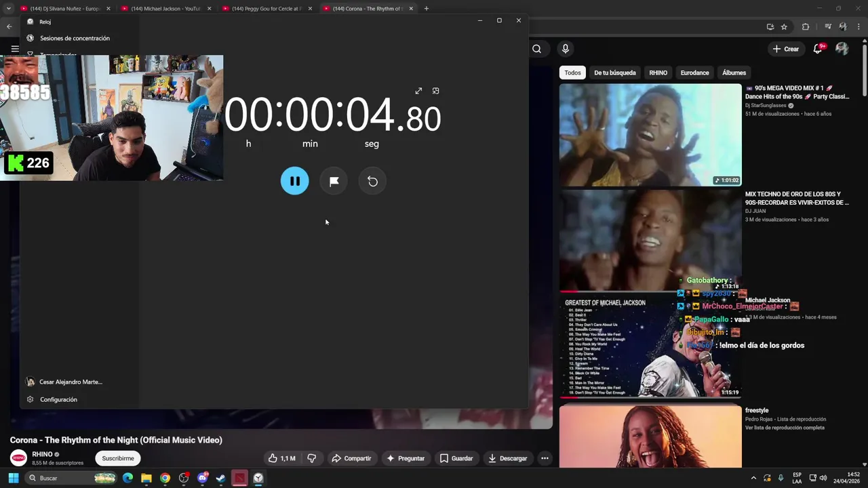Image resolution: width=868 pixels, height=488 pixels.
Task: Open more video actions (three dots)
Action: pyautogui.click(x=545, y=458)
